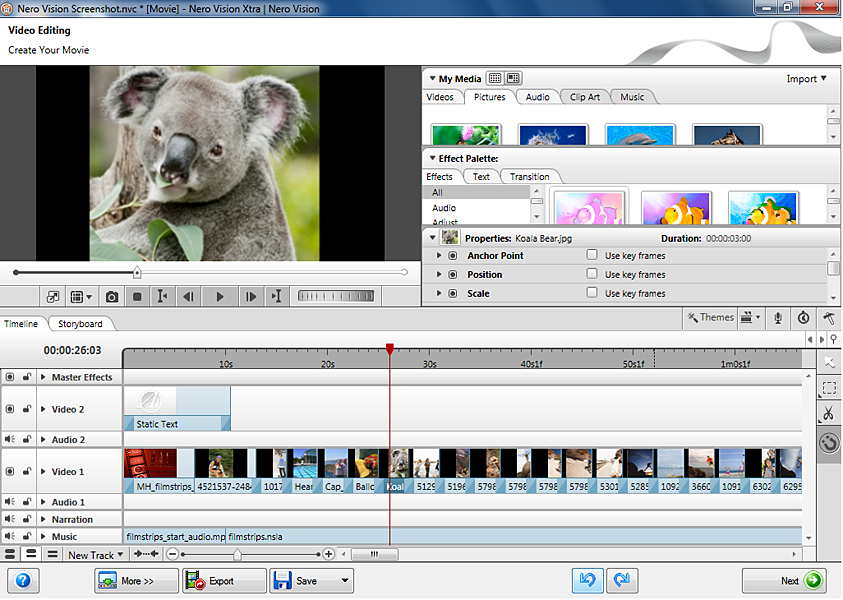
Task: Check Use key frames for Scale
Action: click(x=592, y=294)
